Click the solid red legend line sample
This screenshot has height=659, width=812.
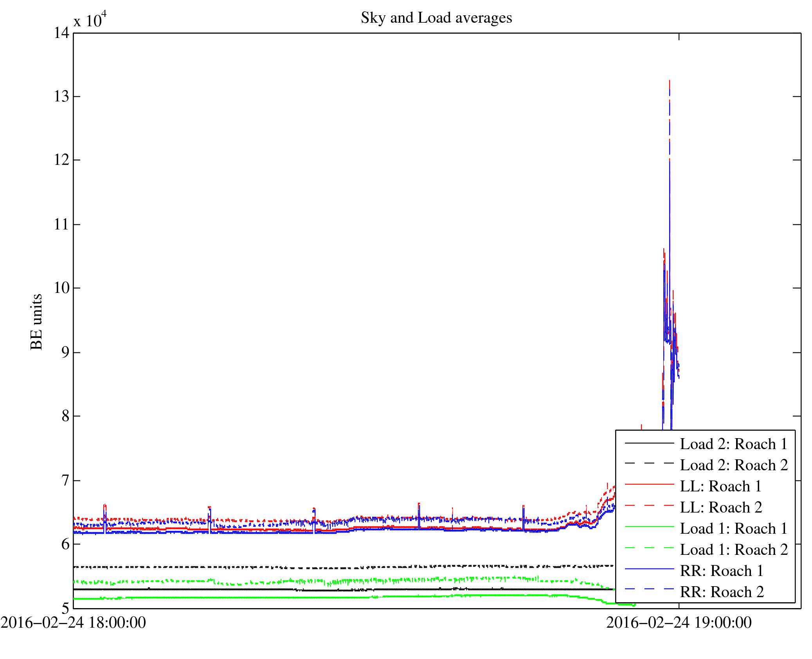tap(649, 485)
